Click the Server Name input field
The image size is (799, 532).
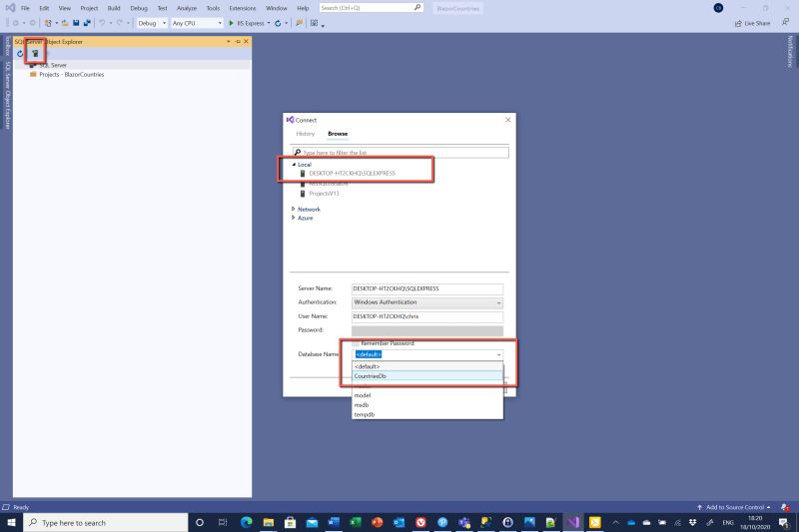[x=427, y=288]
